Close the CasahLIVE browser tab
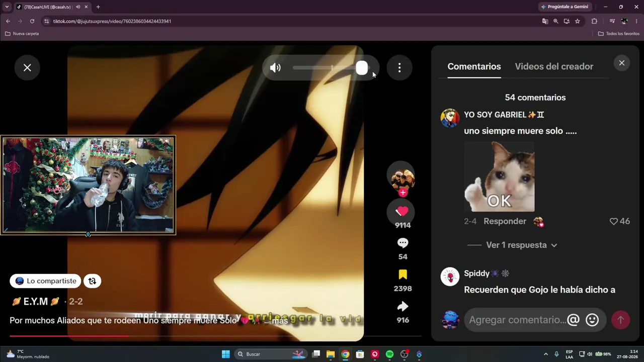This screenshot has height=362, width=644. point(86,7)
